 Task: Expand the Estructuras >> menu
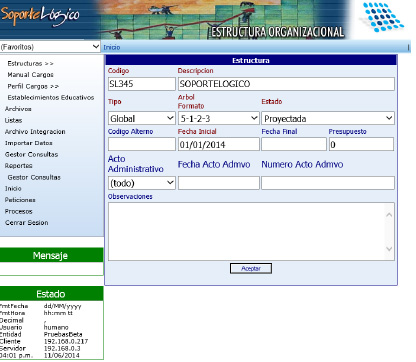pyautogui.click(x=30, y=63)
